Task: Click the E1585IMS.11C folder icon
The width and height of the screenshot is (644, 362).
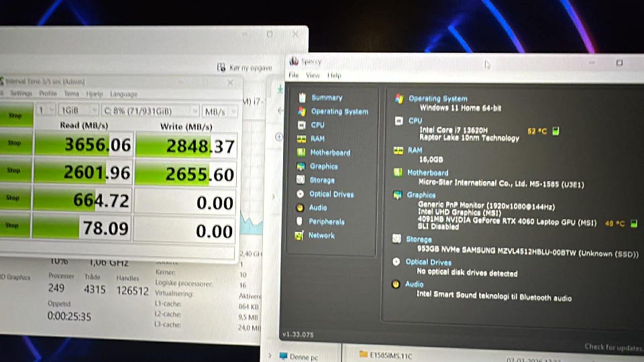Action: click(363, 354)
